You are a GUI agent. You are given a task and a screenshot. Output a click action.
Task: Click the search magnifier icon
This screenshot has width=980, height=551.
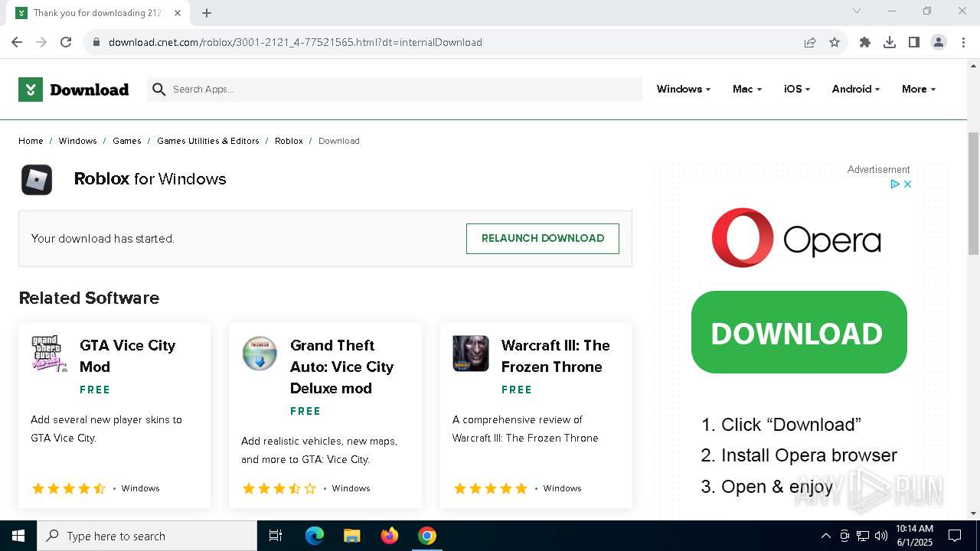pyautogui.click(x=159, y=90)
